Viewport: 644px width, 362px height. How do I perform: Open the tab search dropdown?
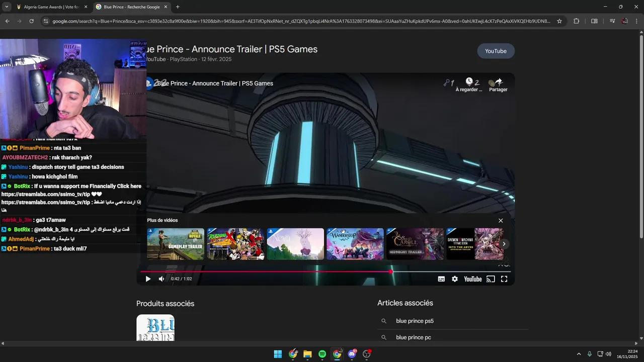[x=7, y=7]
